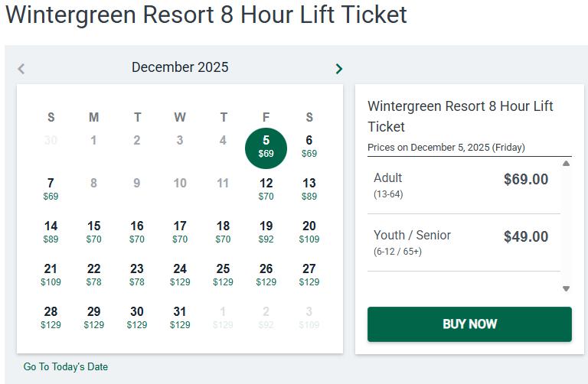Select December 12 priced at $70
The width and height of the screenshot is (588, 384).
[266, 189]
